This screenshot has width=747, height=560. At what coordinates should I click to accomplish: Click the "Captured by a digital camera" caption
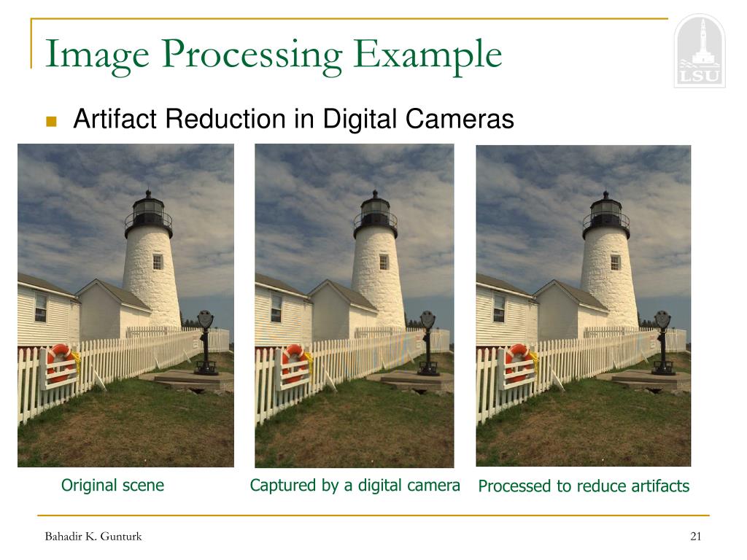(x=355, y=486)
